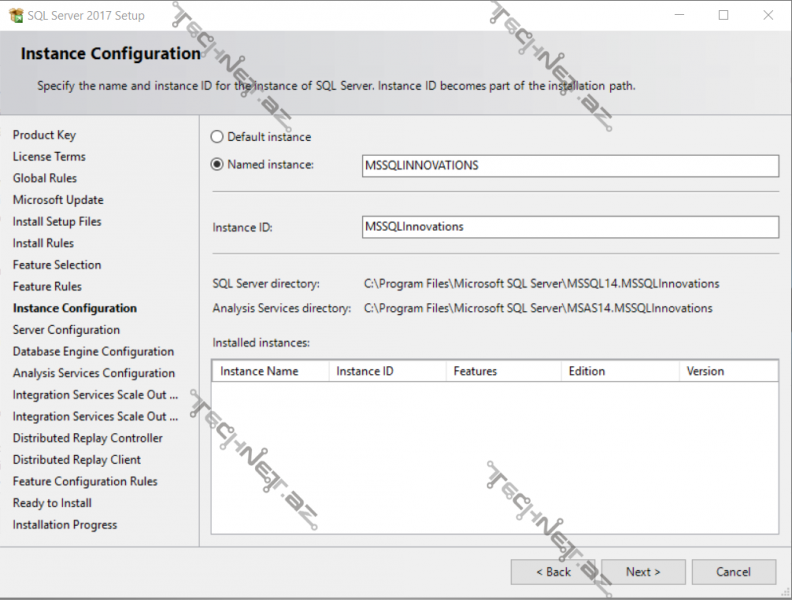Select Server Configuration in the step list
792x600 pixels.
point(66,330)
